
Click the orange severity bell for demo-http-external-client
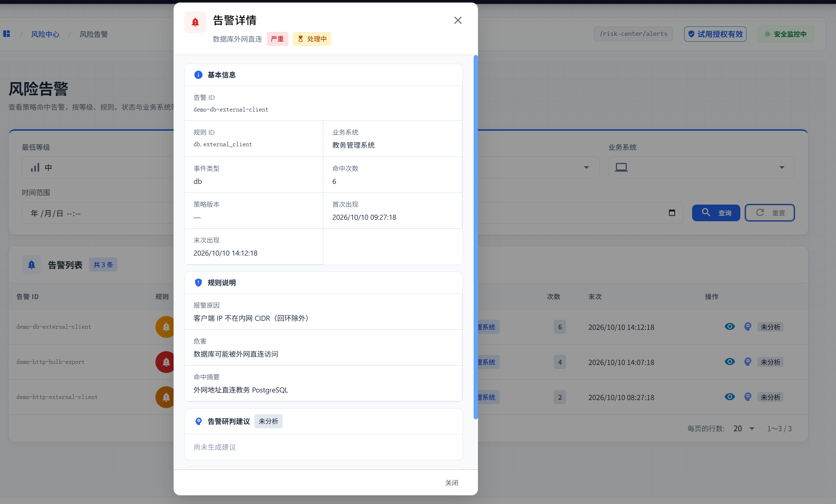165,397
